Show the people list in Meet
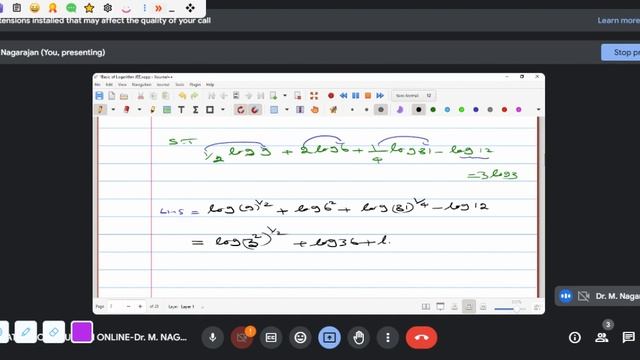 pyautogui.click(x=602, y=337)
